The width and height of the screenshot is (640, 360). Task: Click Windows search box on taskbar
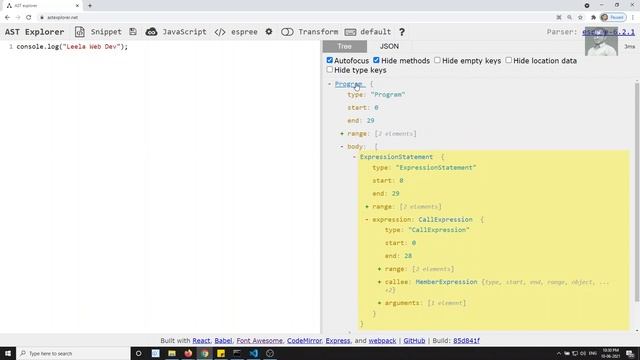[x=73, y=353]
